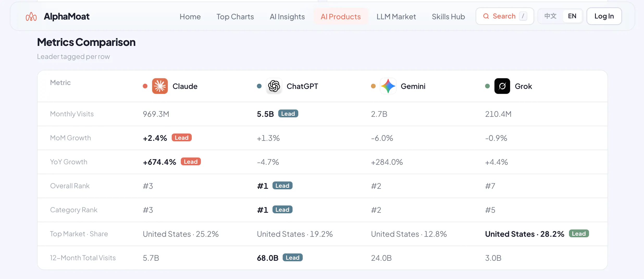Screen dimensions: 644x279
Task: Click the red dot beside Claude
Action: (x=145, y=86)
